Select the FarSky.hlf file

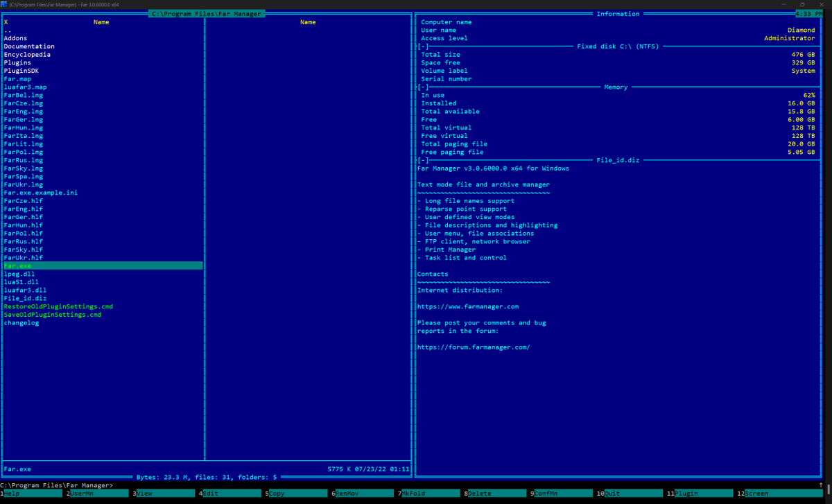[103, 250]
